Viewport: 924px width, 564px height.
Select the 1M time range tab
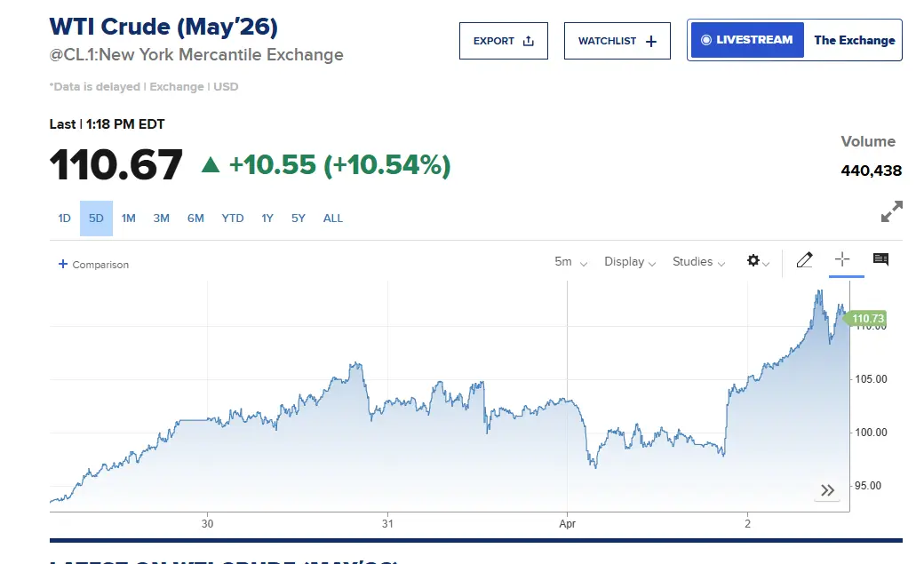point(129,218)
